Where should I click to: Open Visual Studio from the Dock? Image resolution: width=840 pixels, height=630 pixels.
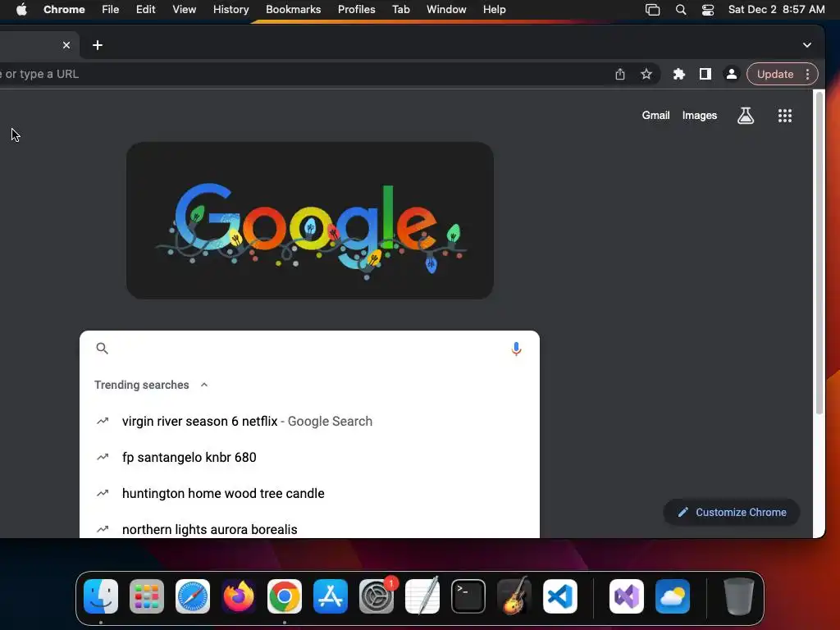pyautogui.click(x=627, y=596)
